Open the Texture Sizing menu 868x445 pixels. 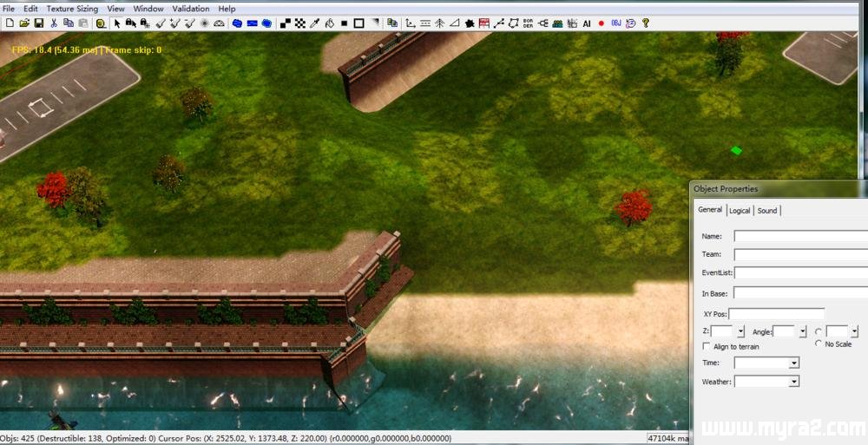[72, 9]
